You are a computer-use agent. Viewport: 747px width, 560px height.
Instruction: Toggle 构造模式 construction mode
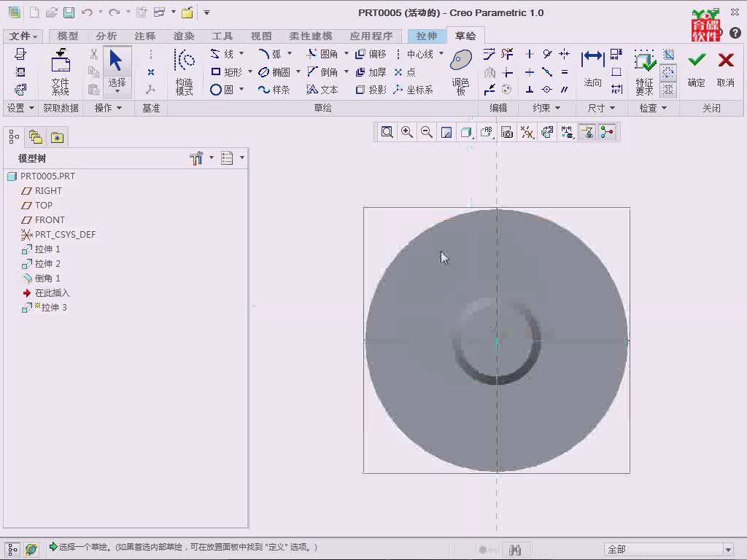click(x=185, y=72)
